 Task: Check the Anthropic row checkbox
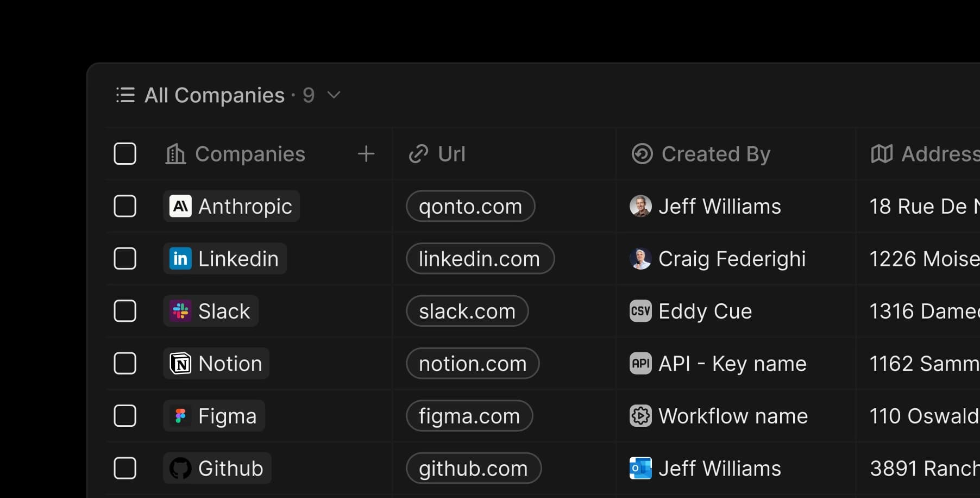point(125,207)
